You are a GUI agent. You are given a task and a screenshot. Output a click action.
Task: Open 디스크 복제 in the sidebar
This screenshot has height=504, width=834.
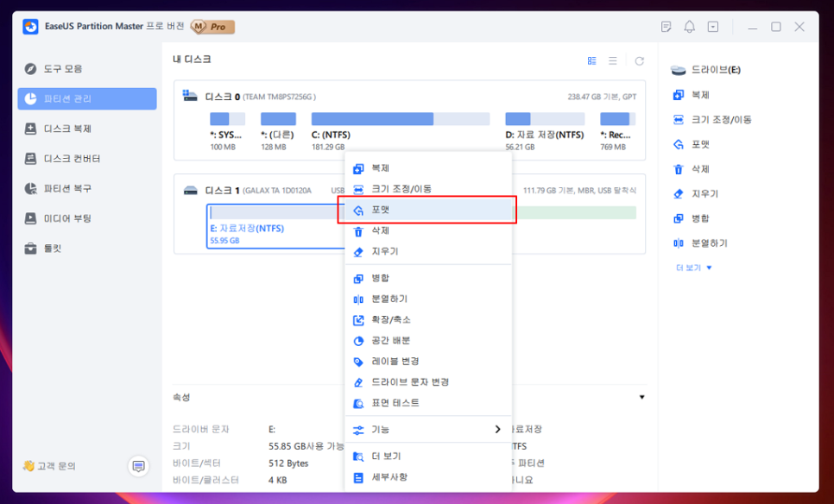point(59,129)
